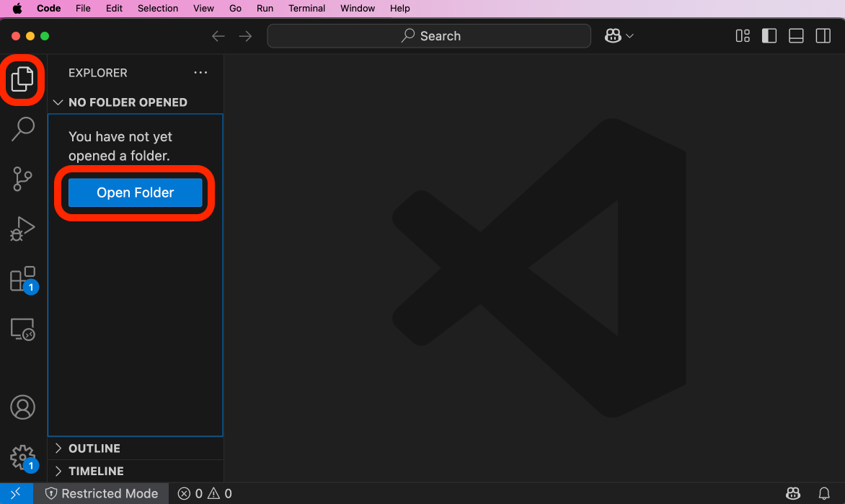This screenshot has width=845, height=504.
Task: Open the Edit menu
Action: pos(114,9)
